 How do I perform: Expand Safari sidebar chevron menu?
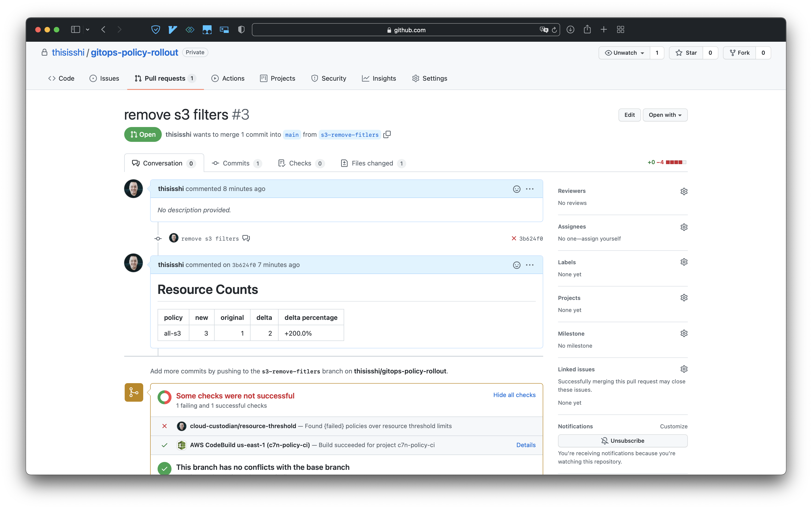88,30
